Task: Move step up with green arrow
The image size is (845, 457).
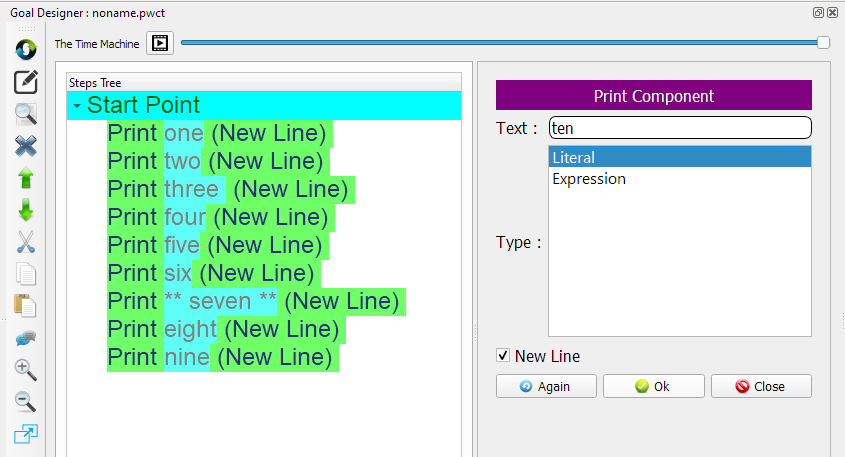Action: click(26, 178)
